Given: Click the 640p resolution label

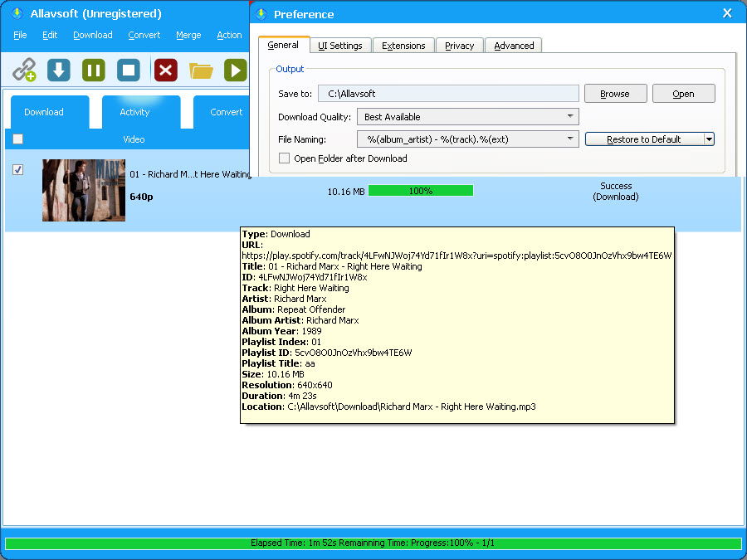Looking at the screenshot, I should 141,197.
